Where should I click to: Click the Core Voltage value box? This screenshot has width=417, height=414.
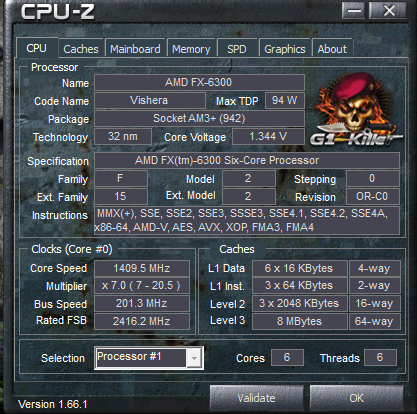268,136
